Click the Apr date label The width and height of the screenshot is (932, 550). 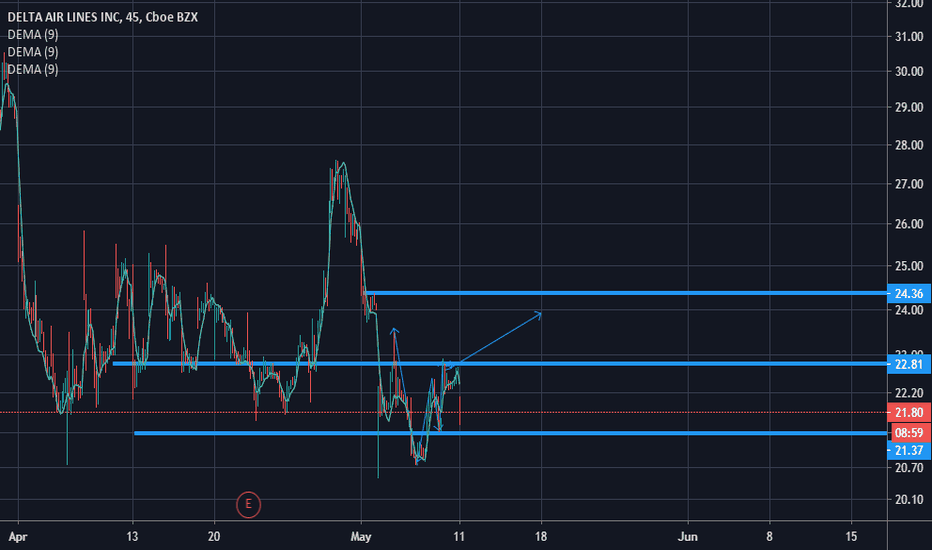(18, 537)
